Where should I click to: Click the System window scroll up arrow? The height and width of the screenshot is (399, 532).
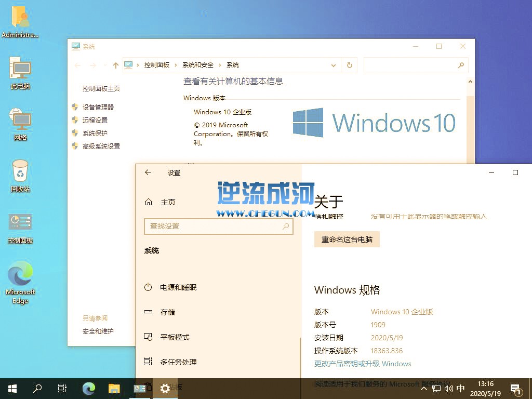[470, 82]
